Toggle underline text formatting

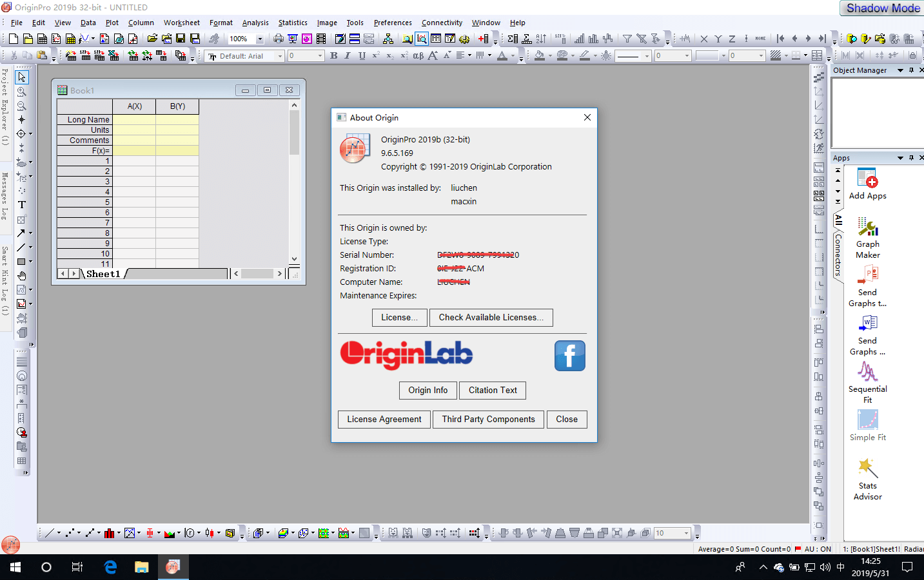[x=362, y=56]
